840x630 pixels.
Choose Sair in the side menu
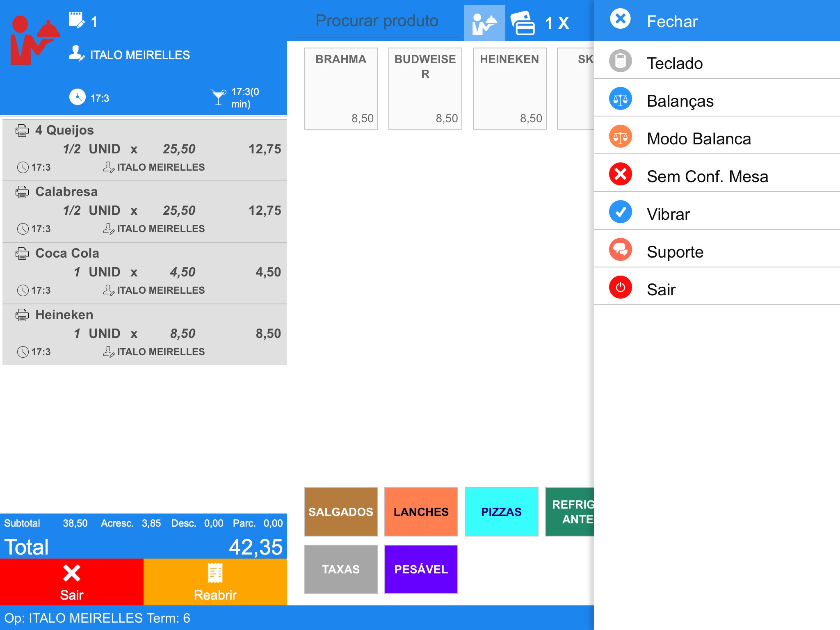717,287
